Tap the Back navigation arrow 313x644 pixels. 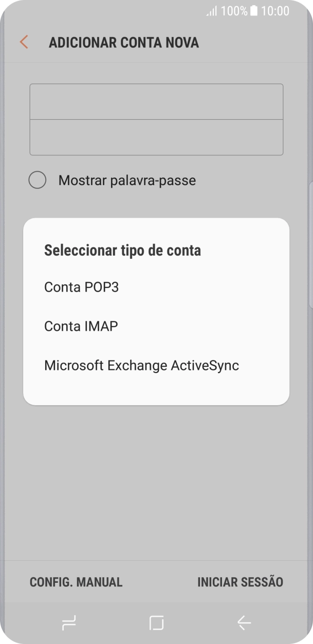coord(244,622)
